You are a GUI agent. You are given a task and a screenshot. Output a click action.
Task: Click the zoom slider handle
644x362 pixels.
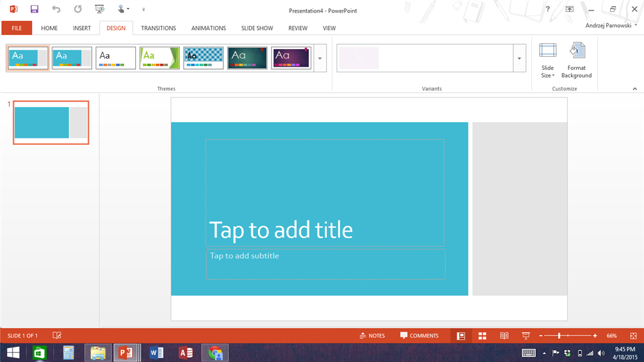tap(559, 336)
